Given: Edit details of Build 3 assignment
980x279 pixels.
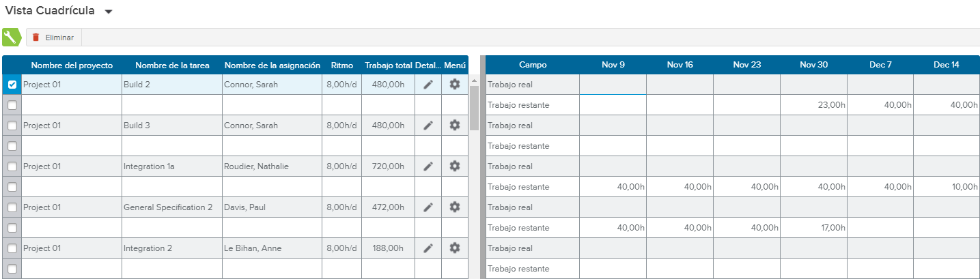Looking at the screenshot, I should point(428,126).
